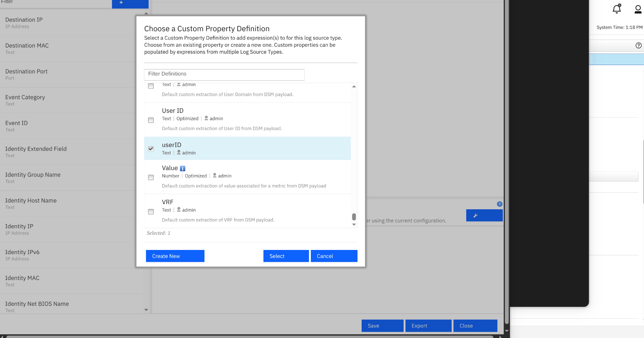Tick the User Domain checkbox at the top of the list
Image resolution: width=644 pixels, height=338 pixels.
click(151, 86)
